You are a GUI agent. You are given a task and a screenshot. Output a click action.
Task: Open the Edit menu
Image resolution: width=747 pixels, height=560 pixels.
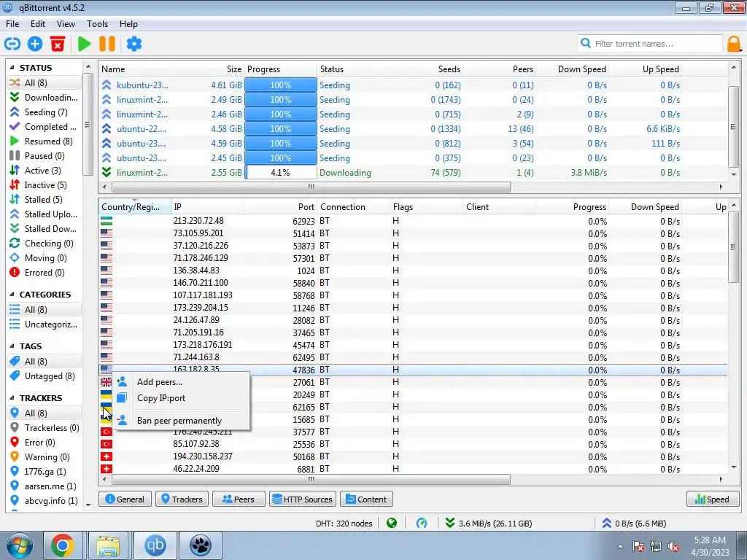coord(38,24)
